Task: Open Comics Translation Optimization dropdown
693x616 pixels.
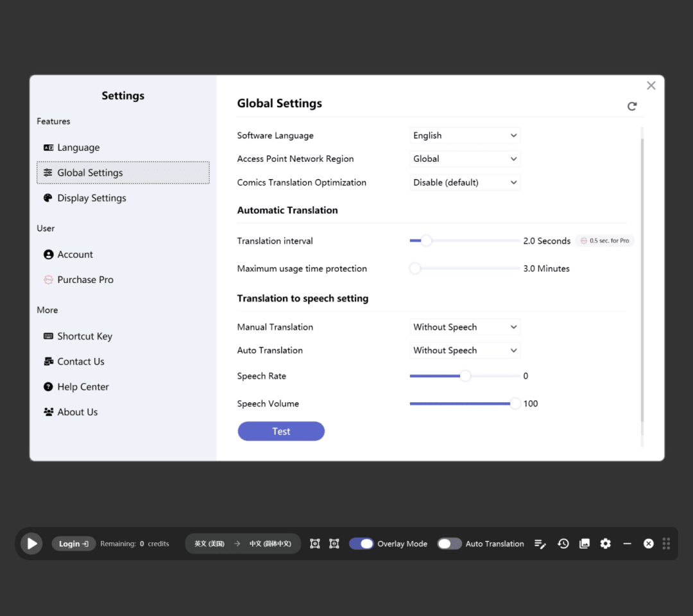Action: coord(465,183)
